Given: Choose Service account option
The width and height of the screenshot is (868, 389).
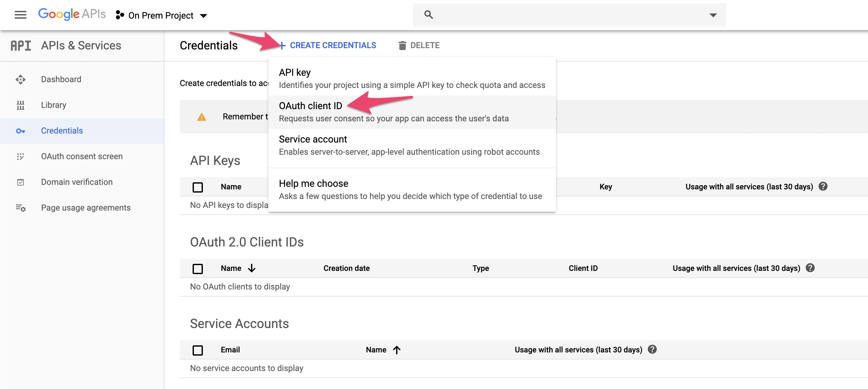Looking at the screenshot, I should [x=412, y=145].
